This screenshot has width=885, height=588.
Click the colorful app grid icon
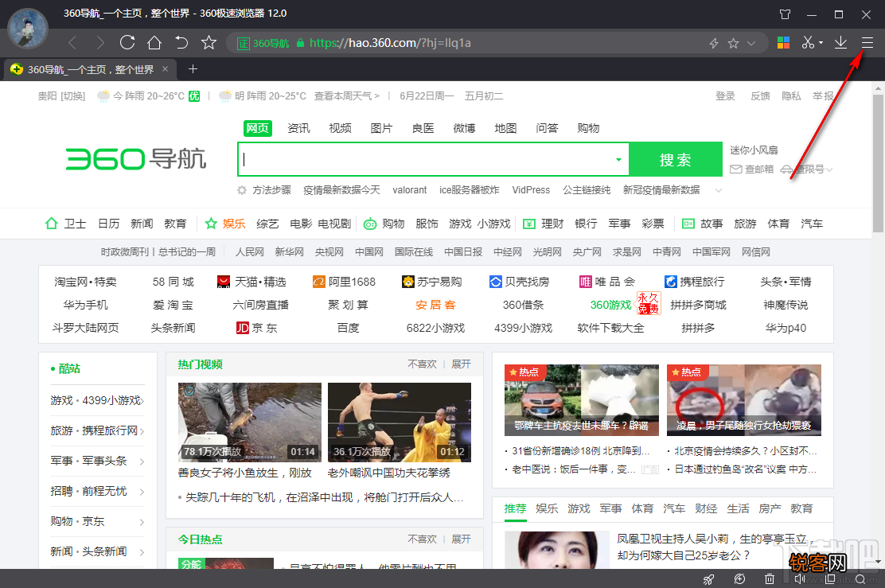click(783, 42)
